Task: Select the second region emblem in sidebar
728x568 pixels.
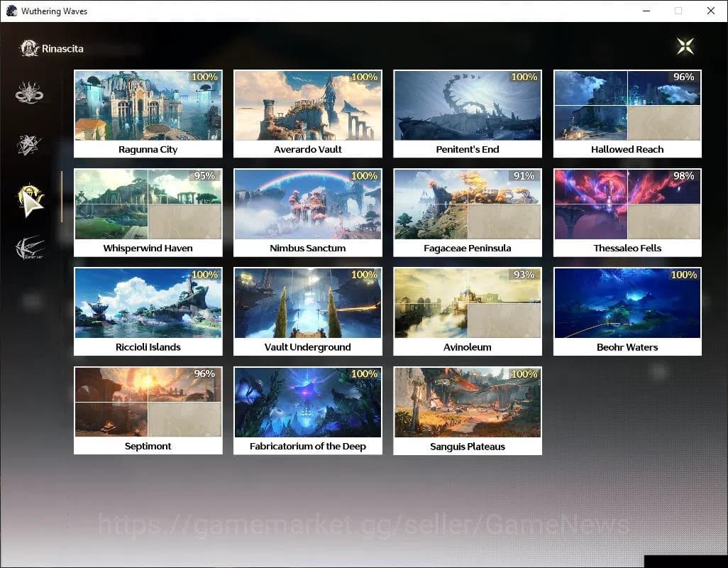Action: pyautogui.click(x=29, y=144)
